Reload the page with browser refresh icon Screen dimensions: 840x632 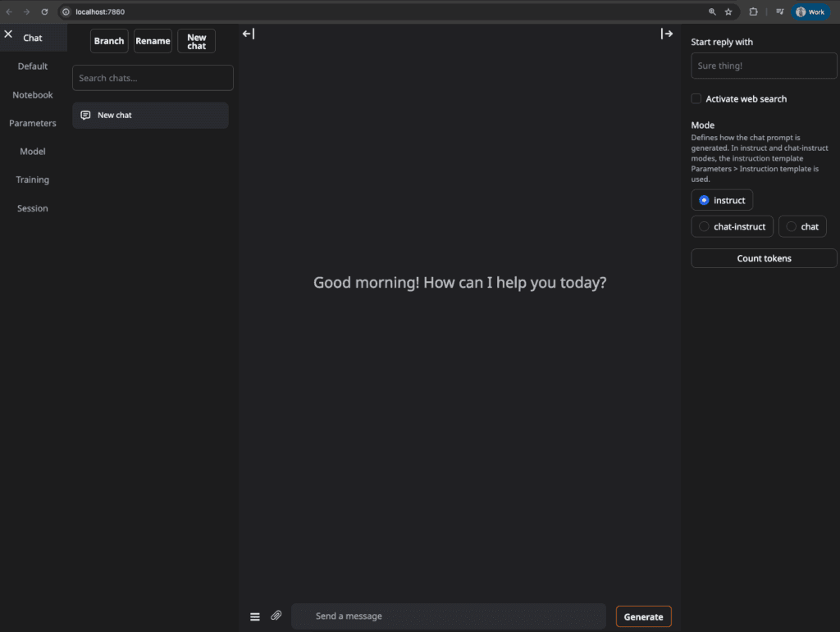[44, 12]
